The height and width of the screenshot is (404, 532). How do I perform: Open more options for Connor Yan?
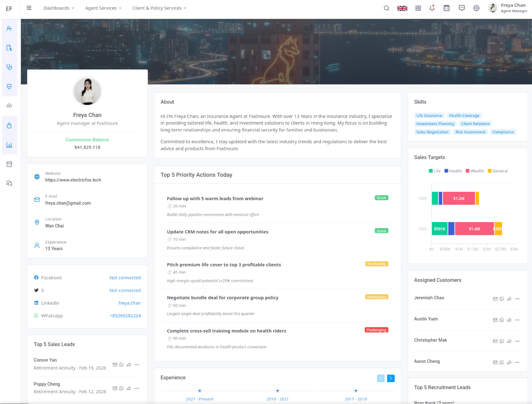click(x=137, y=365)
